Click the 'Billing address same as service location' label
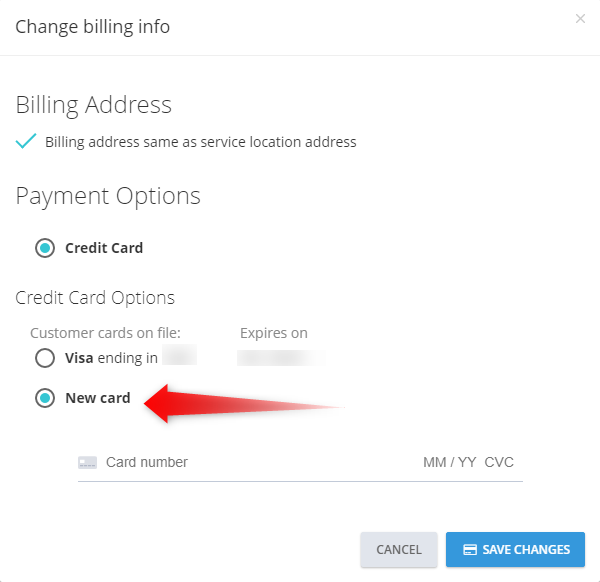Viewport: 600px width, 582px height. [201, 142]
